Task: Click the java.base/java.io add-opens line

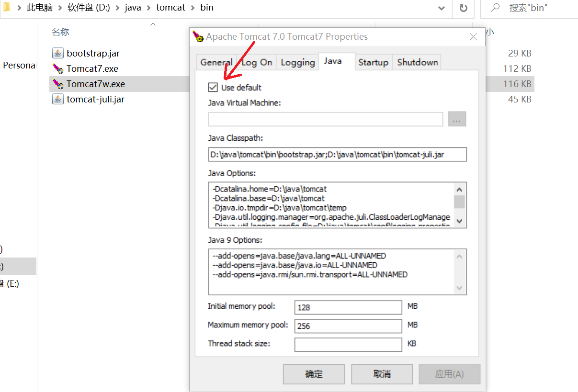Action: tap(295, 265)
